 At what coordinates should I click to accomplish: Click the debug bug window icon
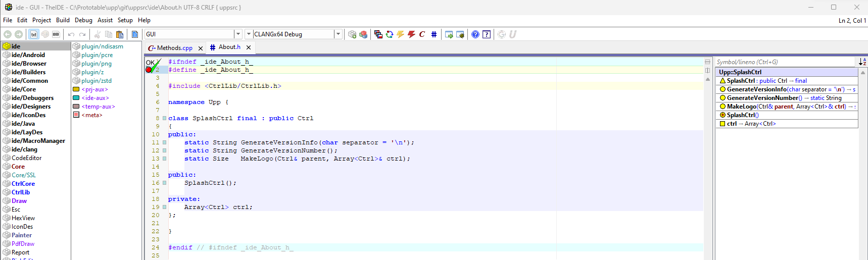(460, 34)
